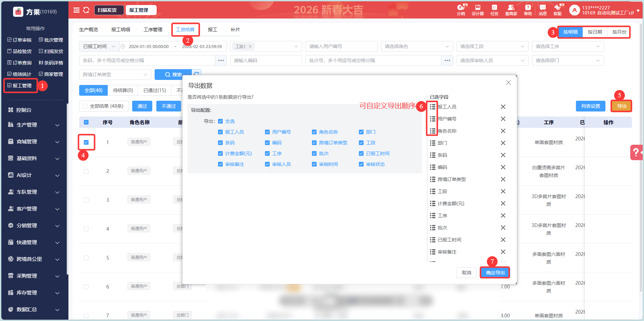Click the blue 通过 approve button
Viewport: 644px width, 321px height.
(142, 106)
